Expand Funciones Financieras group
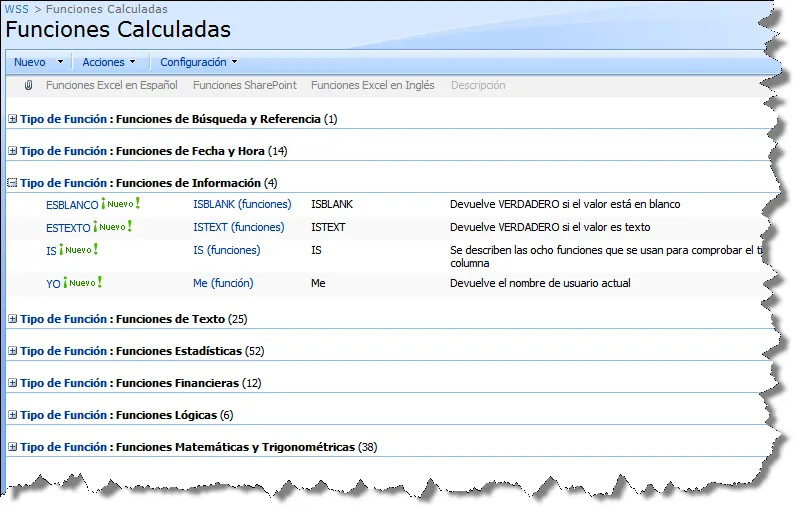The image size is (794, 507). (13, 383)
